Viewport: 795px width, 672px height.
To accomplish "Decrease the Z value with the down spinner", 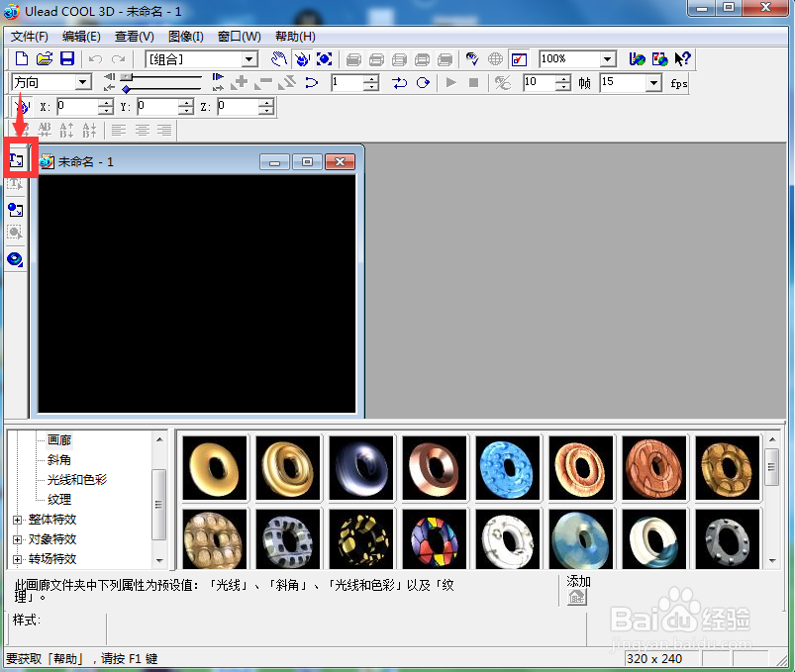I will (x=266, y=111).
